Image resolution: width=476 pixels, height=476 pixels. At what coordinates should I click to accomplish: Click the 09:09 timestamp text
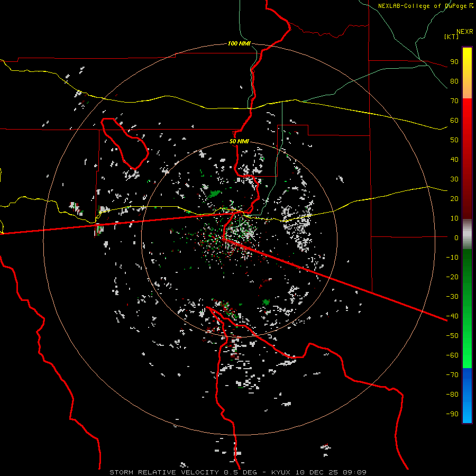point(354,472)
